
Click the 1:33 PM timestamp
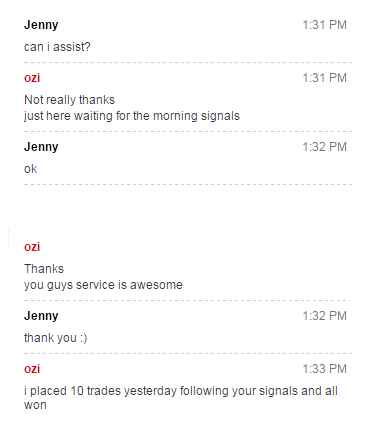pyautogui.click(x=324, y=369)
